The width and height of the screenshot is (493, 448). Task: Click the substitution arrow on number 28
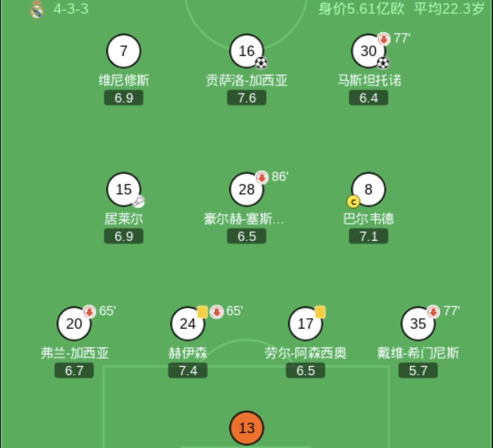click(262, 178)
